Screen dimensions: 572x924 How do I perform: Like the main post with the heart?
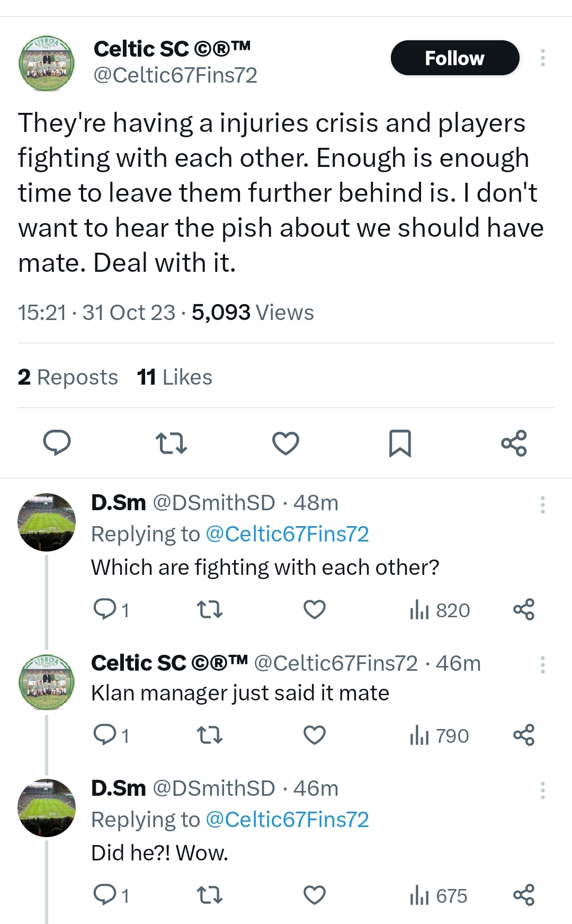tap(285, 443)
